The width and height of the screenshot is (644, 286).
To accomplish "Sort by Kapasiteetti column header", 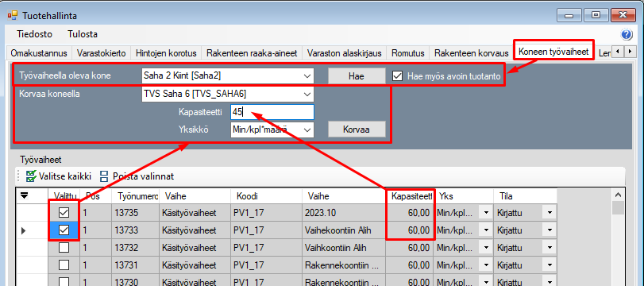I will (x=409, y=196).
